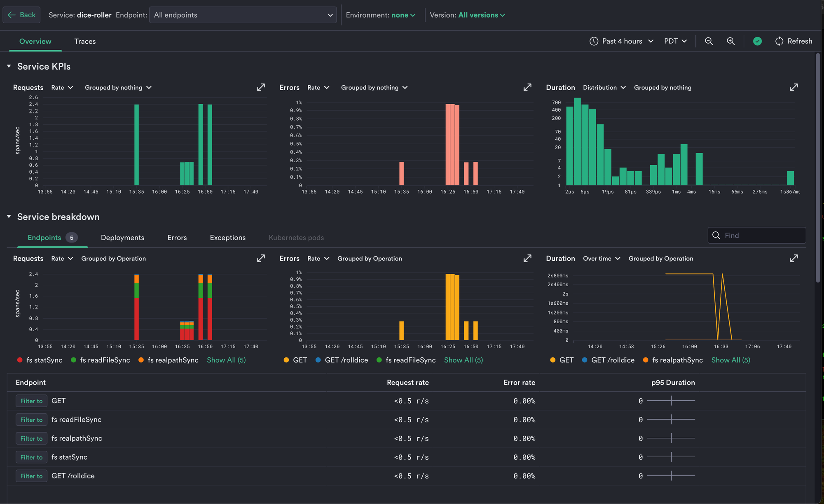
Task: Click the Refresh button
Action: tap(794, 41)
